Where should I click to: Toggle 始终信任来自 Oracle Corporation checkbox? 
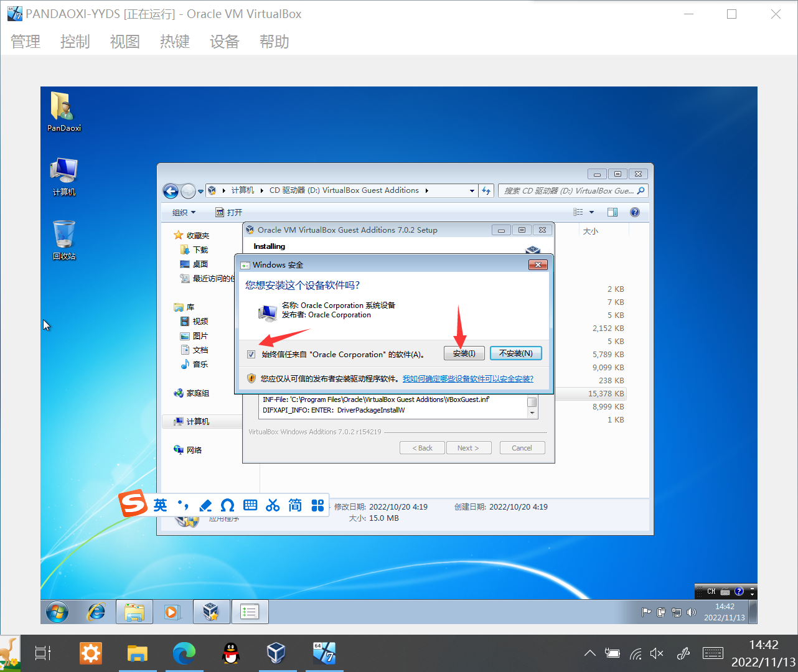tap(251, 355)
